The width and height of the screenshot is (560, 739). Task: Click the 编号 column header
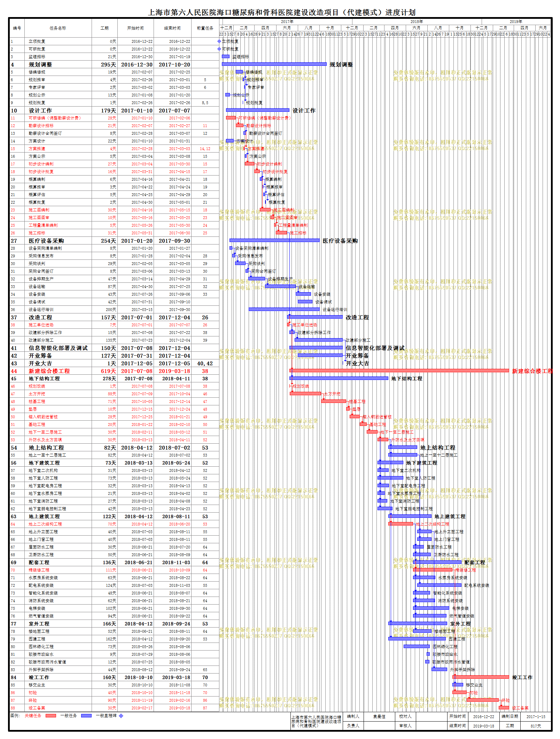[17, 28]
